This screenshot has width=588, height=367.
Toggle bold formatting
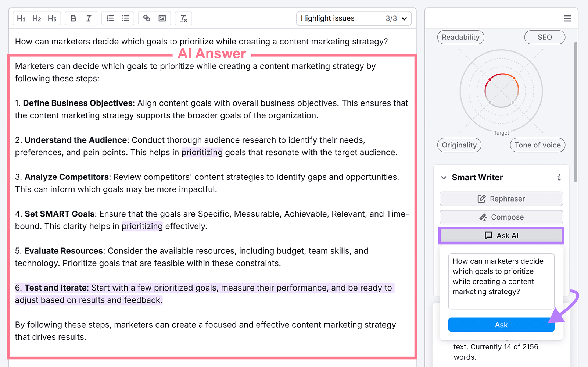[73, 18]
